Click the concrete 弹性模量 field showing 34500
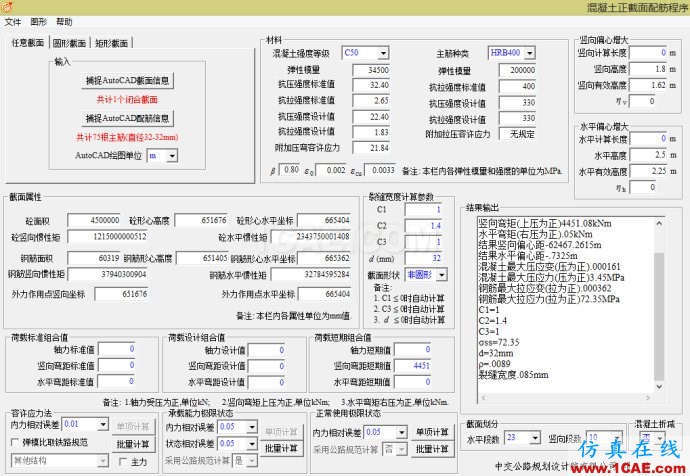 click(372, 70)
